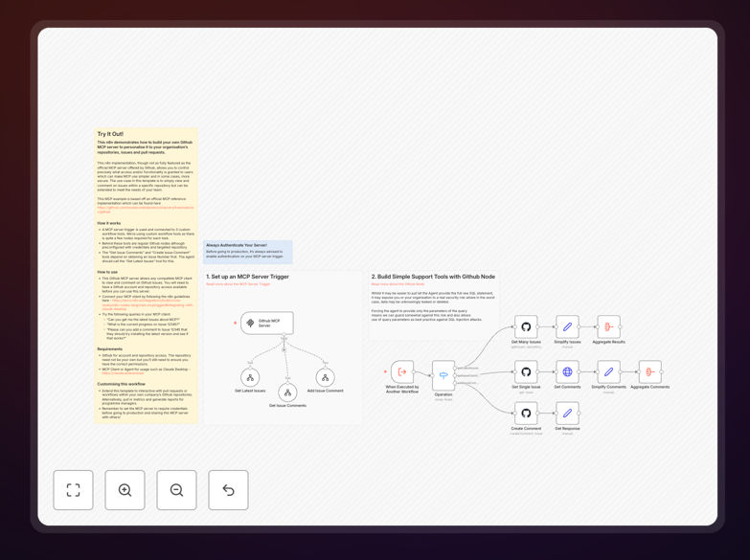Click the 'How to use' subheading
The height and width of the screenshot is (560, 750).
tap(107, 272)
